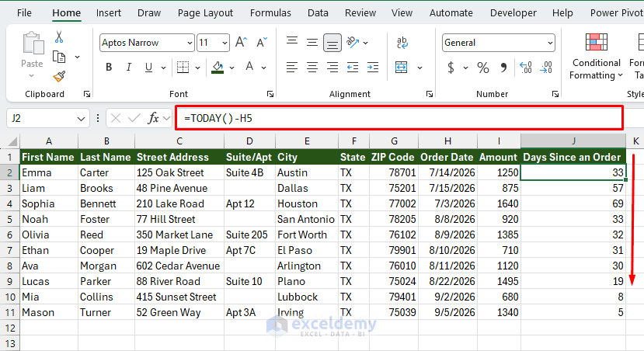Click the Insert Function fx icon
Viewport: 644px width, 351px height.
[153, 118]
